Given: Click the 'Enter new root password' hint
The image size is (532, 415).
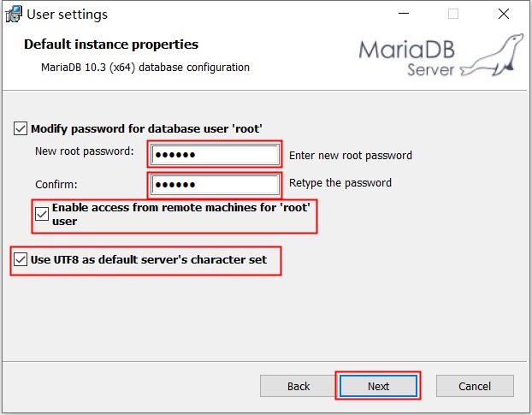Looking at the screenshot, I should tap(351, 156).
